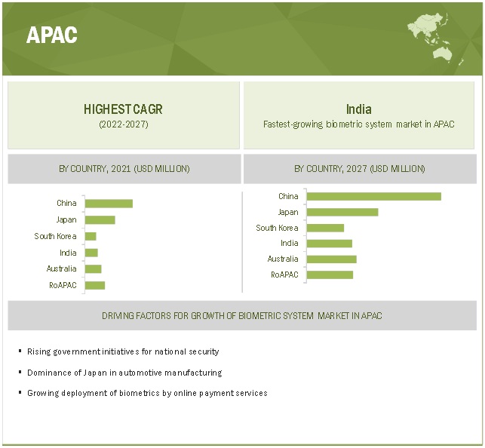Select the national security initiatives bullet

(123, 351)
